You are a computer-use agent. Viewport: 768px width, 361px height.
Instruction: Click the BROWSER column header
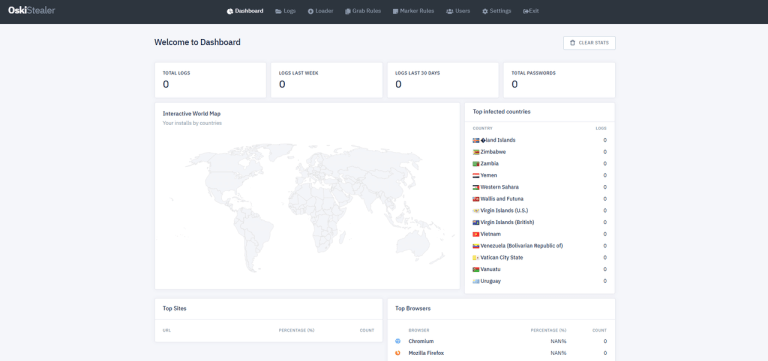(419, 330)
